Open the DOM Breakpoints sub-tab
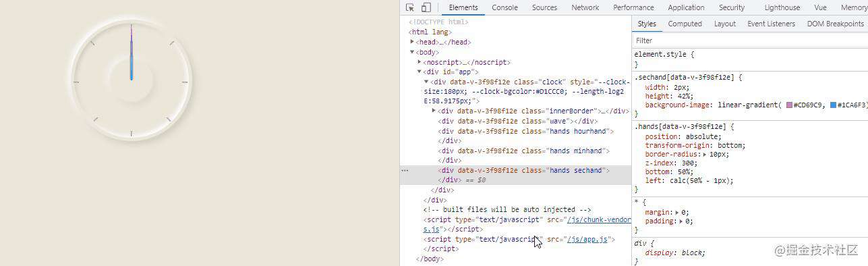Image resolution: width=868 pixels, height=266 pixels. pos(835,24)
